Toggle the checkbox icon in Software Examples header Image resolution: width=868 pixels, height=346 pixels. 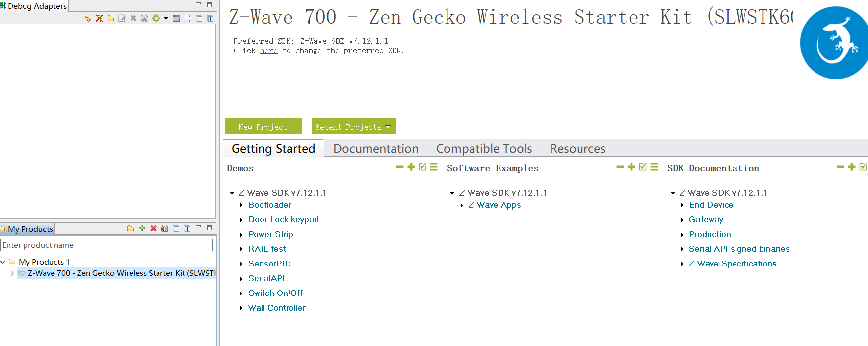pyautogui.click(x=643, y=167)
